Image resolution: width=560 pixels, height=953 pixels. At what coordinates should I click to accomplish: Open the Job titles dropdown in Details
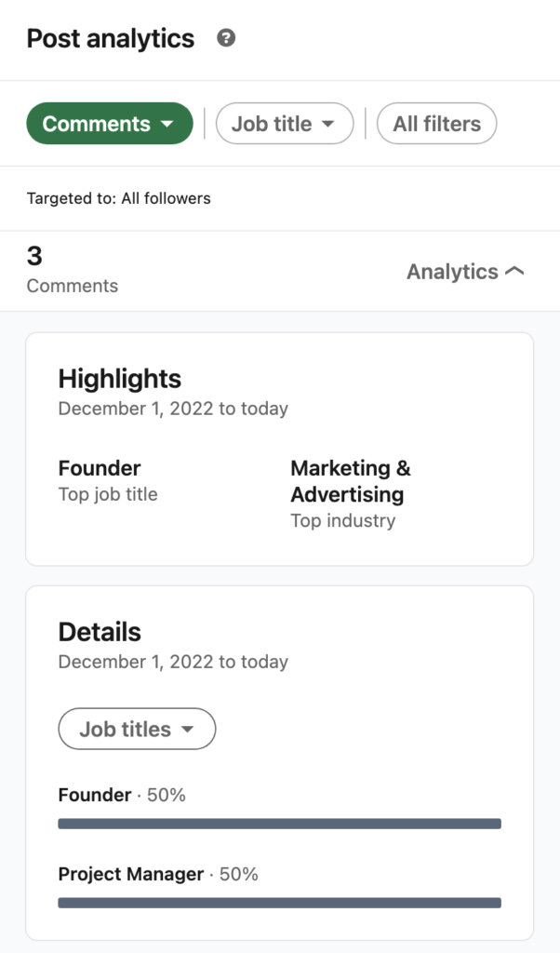(137, 729)
